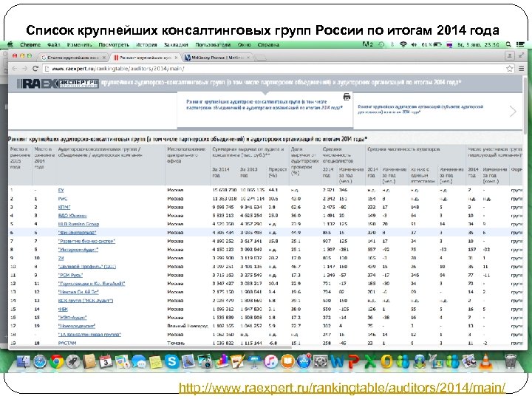Reload the page with refresh icon
532x399 pixels.
pos(35,69)
